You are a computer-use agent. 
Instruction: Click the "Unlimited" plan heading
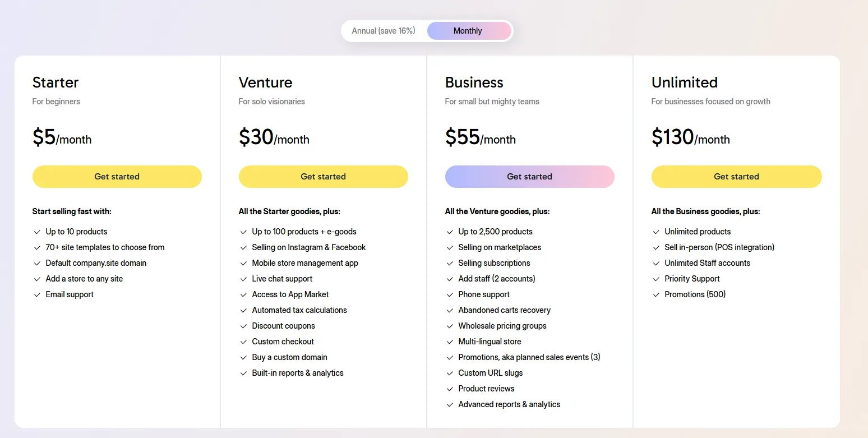click(684, 82)
